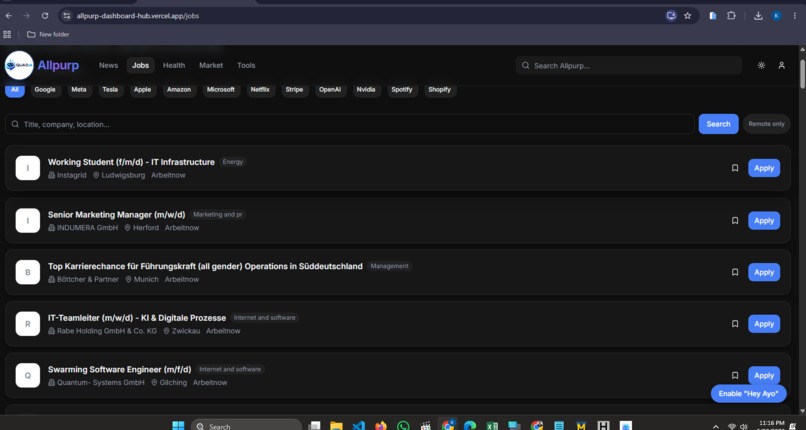This screenshot has height=430, width=806.
Task: Launch Visual Studio Code from taskbar
Action: 359,426
